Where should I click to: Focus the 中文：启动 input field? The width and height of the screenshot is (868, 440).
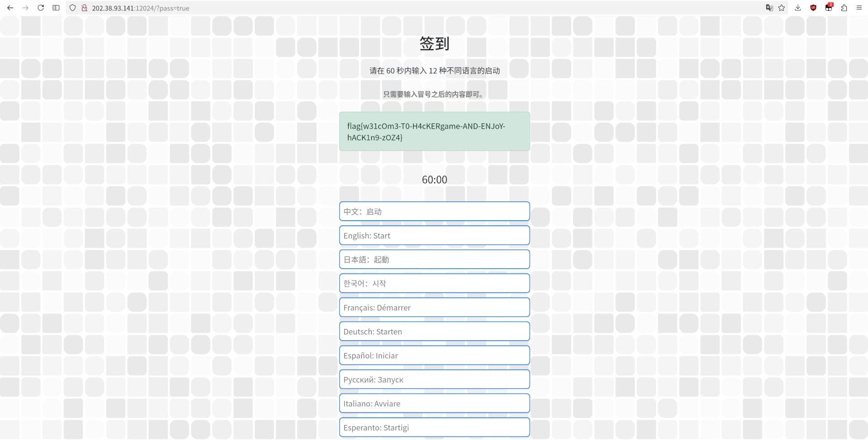tap(434, 211)
